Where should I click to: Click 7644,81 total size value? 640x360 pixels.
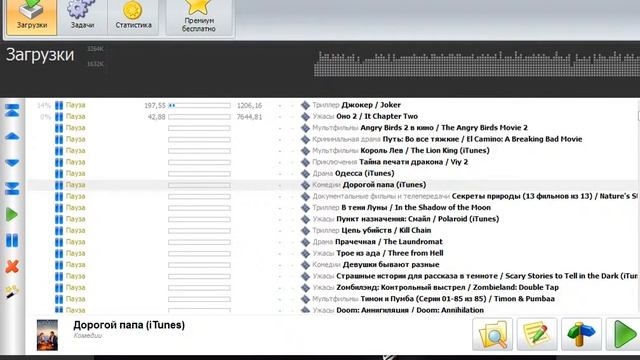pyautogui.click(x=249, y=117)
